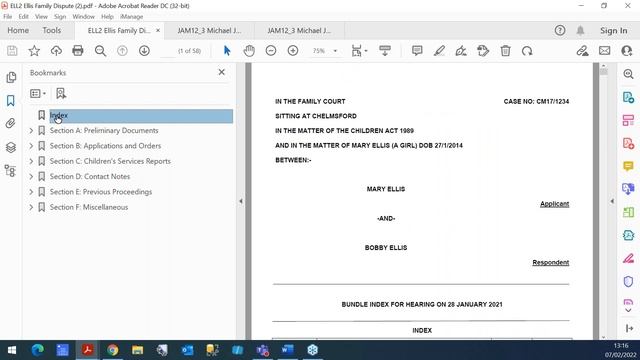Go to previous page arrow
Image resolution: width=640 pixels, height=360 pixels.
pyautogui.click(x=122, y=51)
